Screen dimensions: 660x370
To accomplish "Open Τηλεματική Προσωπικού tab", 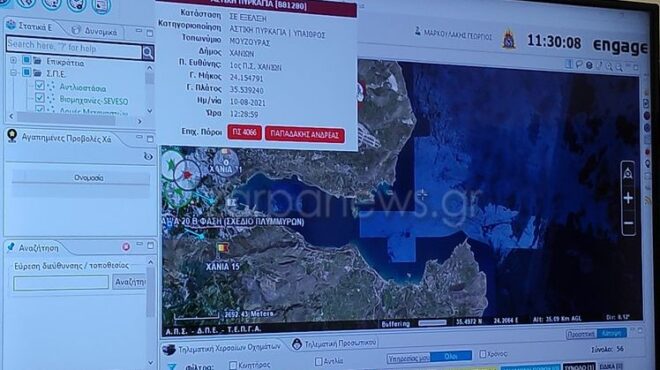I will point(334,343).
